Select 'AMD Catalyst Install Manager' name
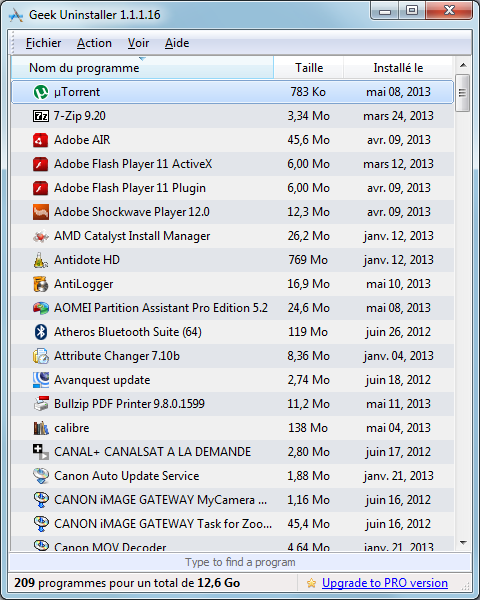The width and height of the screenshot is (480, 600). tap(132, 236)
